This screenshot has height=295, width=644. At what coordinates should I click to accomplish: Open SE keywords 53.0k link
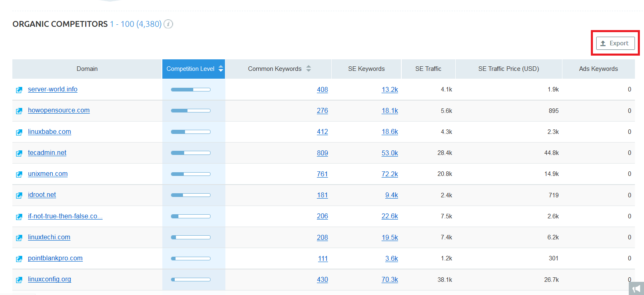pyautogui.click(x=390, y=153)
